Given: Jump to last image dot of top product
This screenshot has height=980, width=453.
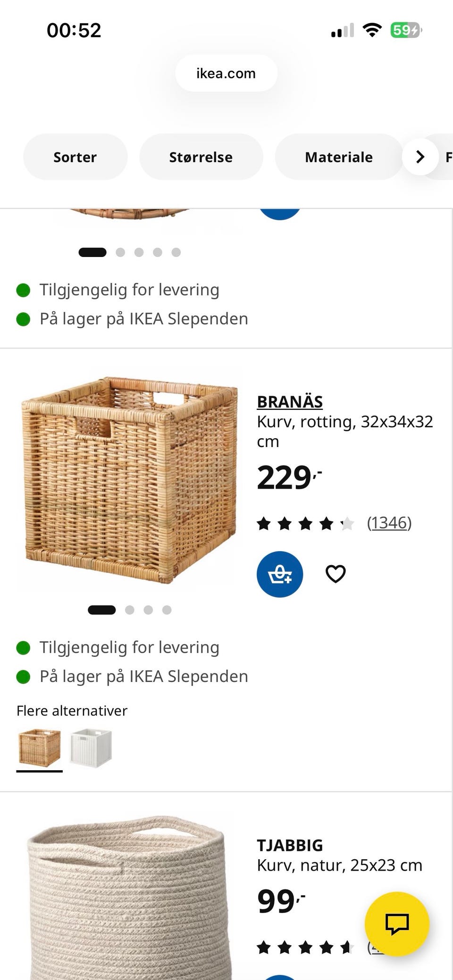Looking at the screenshot, I should [x=176, y=252].
